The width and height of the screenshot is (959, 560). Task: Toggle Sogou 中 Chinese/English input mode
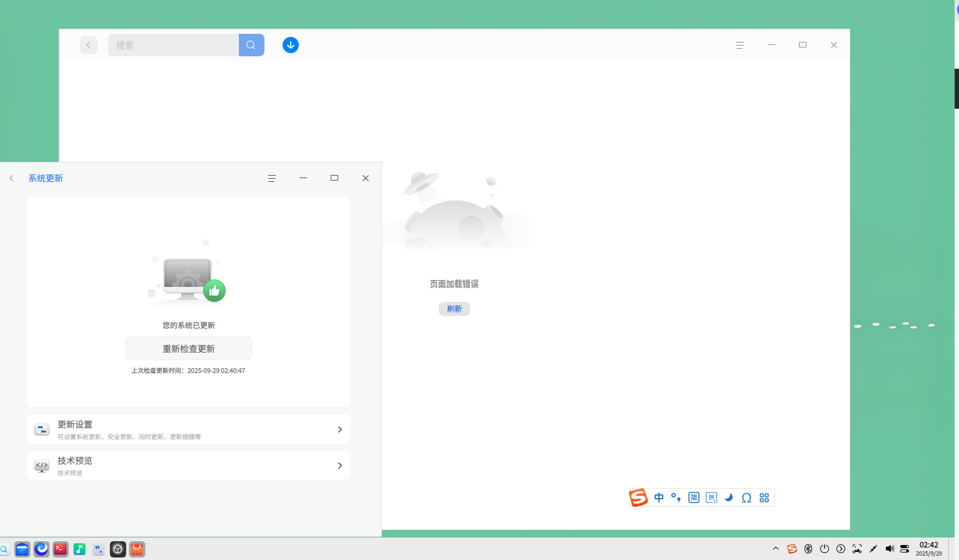[659, 497]
